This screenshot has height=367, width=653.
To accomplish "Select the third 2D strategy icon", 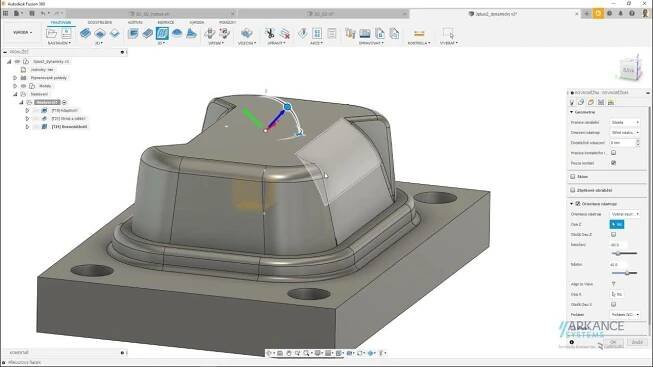I will pyautogui.click(x=115, y=33).
